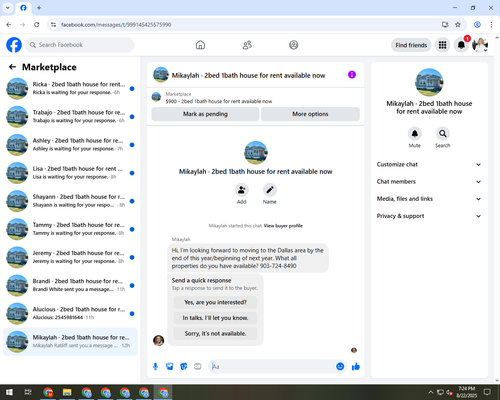Viewport: 500px width, 400px height.
Task: Focus the Aa message input field
Action: point(272,367)
